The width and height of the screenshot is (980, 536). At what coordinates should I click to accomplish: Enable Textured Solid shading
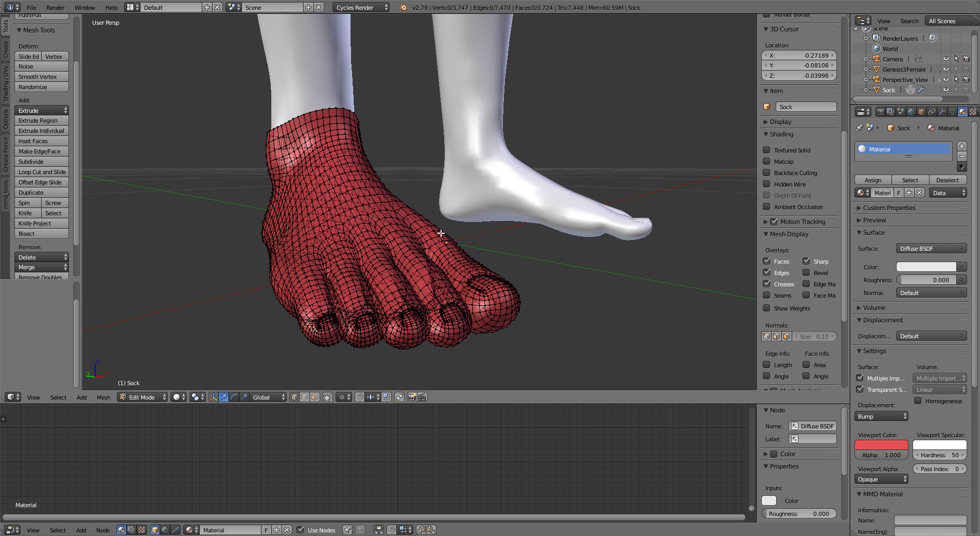coord(766,150)
